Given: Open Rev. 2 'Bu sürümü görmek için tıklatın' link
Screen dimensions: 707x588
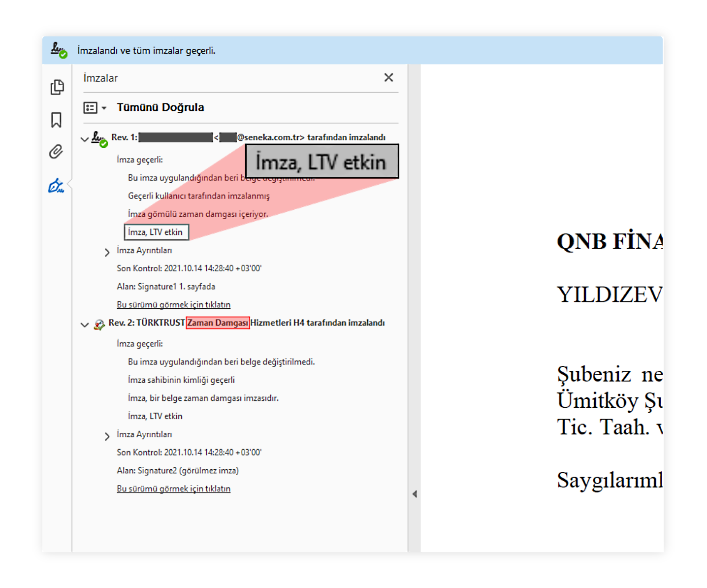Looking at the screenshot, I should (173, 489).
